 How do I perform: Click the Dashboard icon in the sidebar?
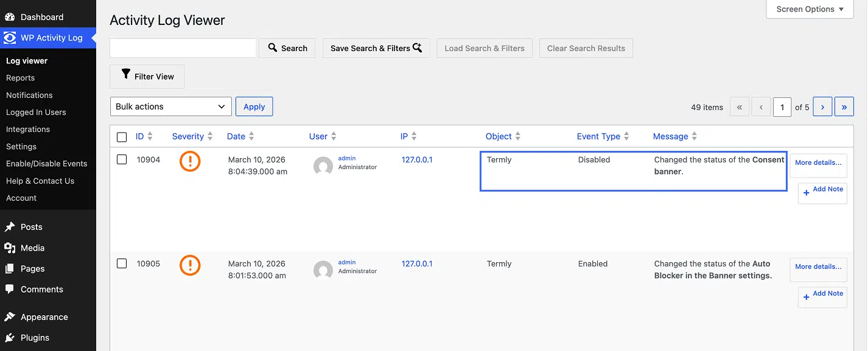click(9, 16)
